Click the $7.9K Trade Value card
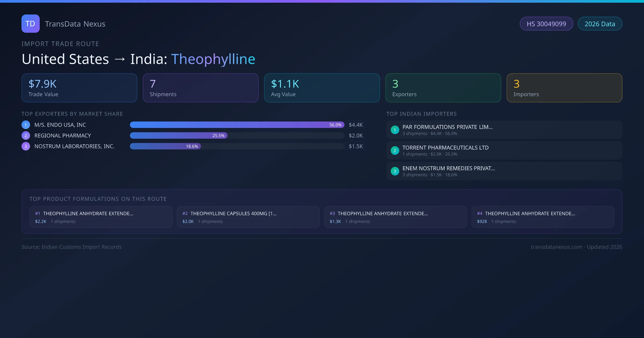This screenshot has height=338, width=644. 79,88
